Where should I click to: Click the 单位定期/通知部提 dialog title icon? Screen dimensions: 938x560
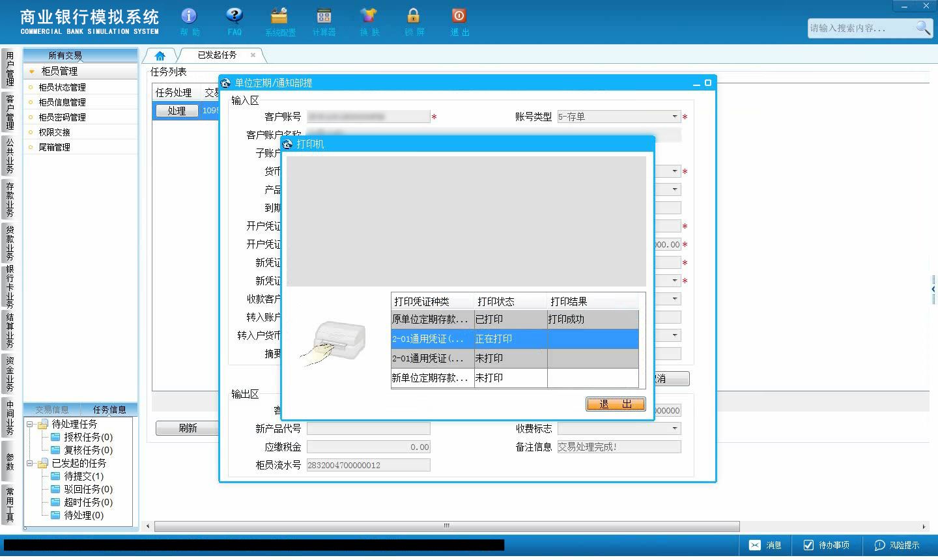pyautogui.click(x=226, y=83)
